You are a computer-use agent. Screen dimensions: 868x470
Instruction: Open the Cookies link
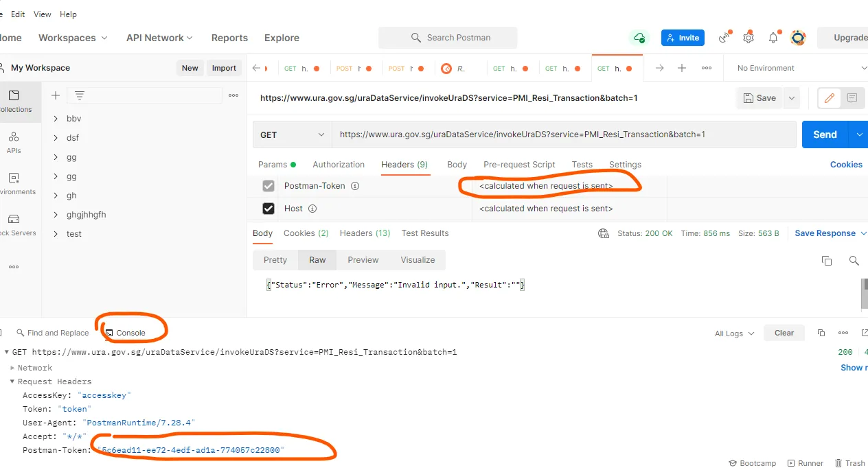[x=846, y=165]
